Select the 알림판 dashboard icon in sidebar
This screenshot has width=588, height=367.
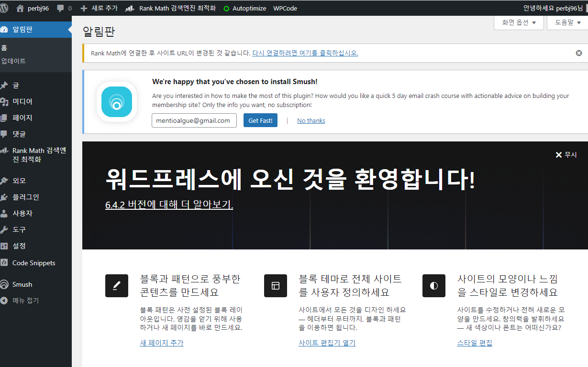(x=4, y=29)
